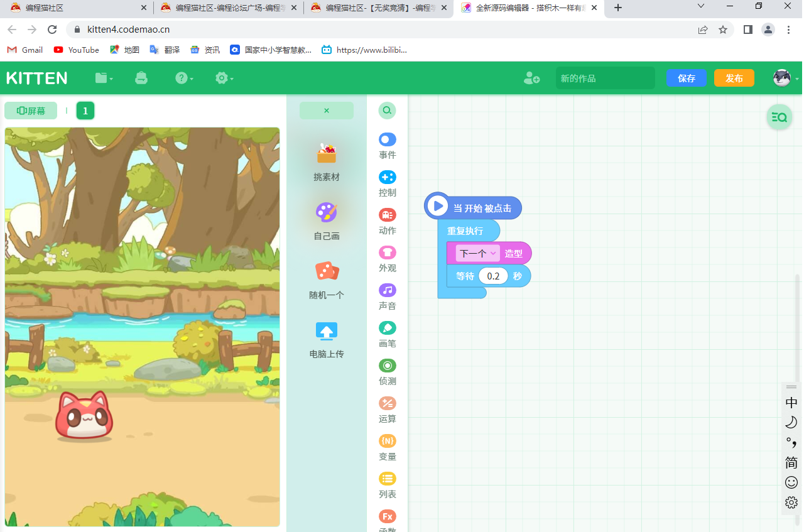804x532 pixels.
Task: Reload the current page
Action: (52, 30)
